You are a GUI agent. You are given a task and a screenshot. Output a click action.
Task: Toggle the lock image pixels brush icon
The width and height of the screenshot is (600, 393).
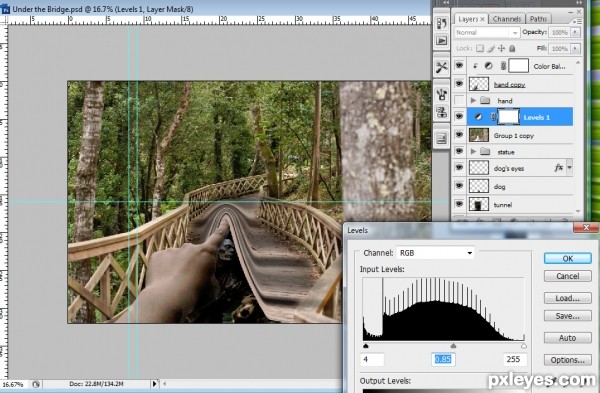[x=491, y=49]
